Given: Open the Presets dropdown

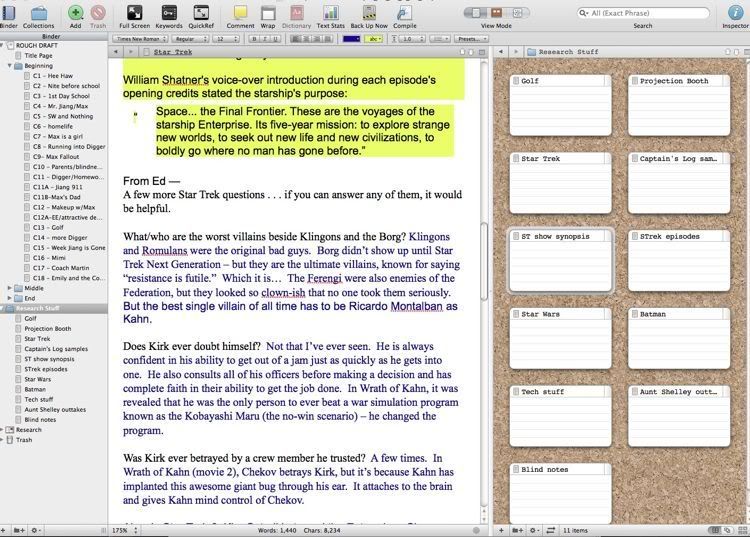Looking at the screenshot, I should tap(471, 39).
